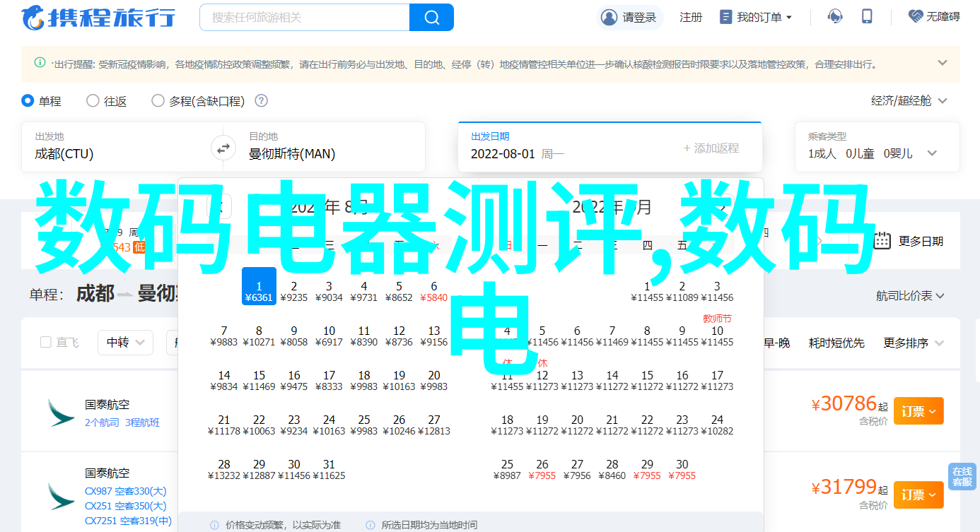Select the 多程(含缺口程) radio button
This screenshot has width=980, height=532.
pyautogui.click(x=158, y=101)
